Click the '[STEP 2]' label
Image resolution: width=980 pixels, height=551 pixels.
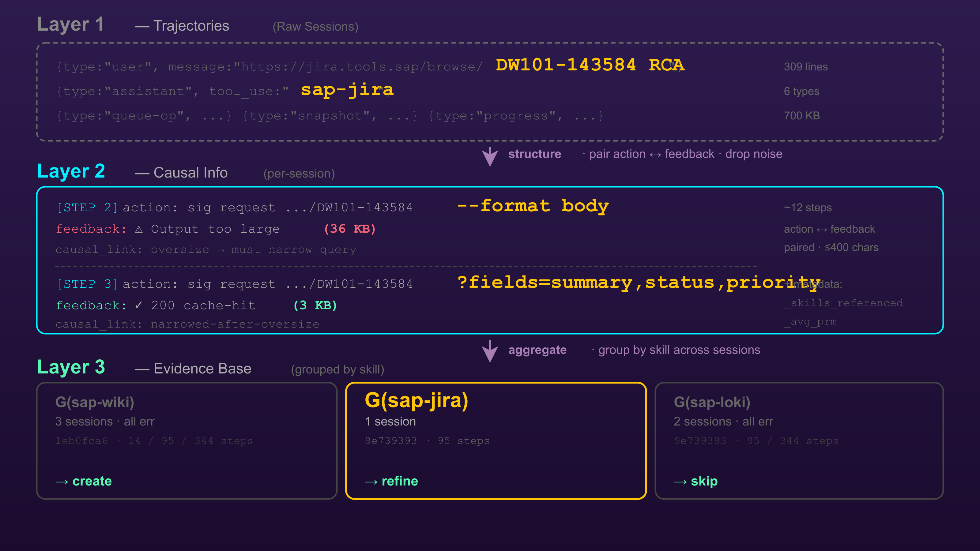tap(87, 208)
